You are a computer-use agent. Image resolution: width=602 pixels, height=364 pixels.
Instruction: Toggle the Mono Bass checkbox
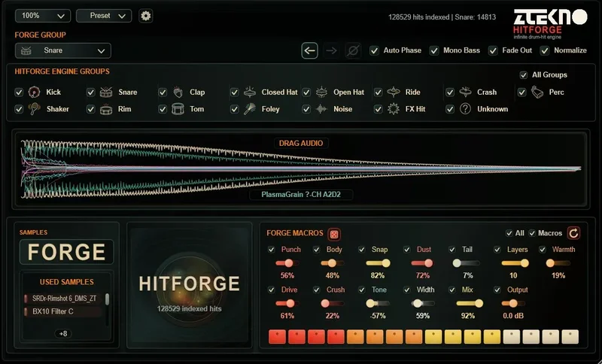(x=434, y=50)
